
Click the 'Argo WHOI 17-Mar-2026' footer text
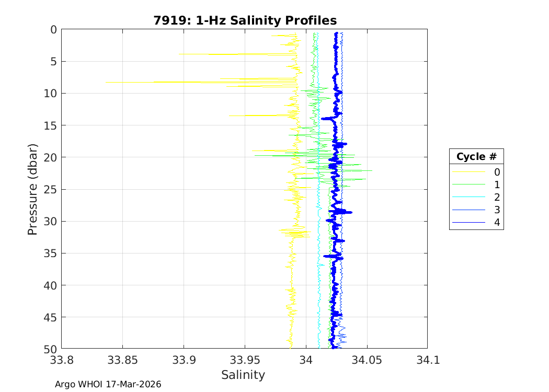108,384
